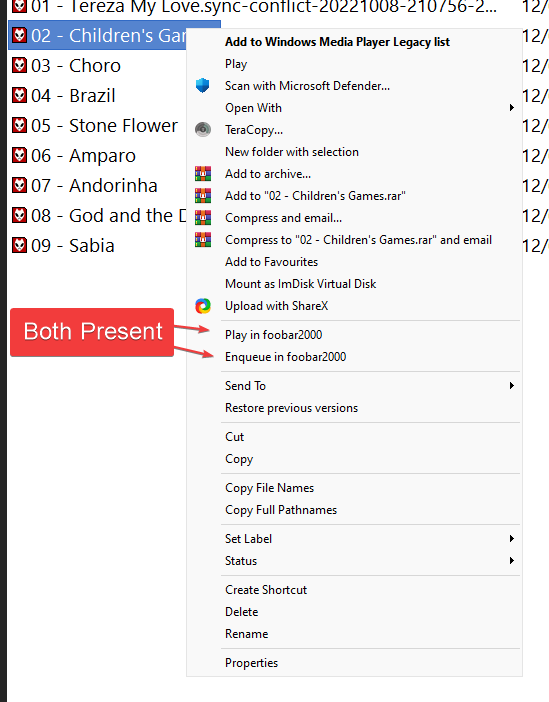Screen dimensions: 549x702
Task: Click the WinRAR icon beside Compress and email
Action: pyautogui.click(x=202, y=218)
